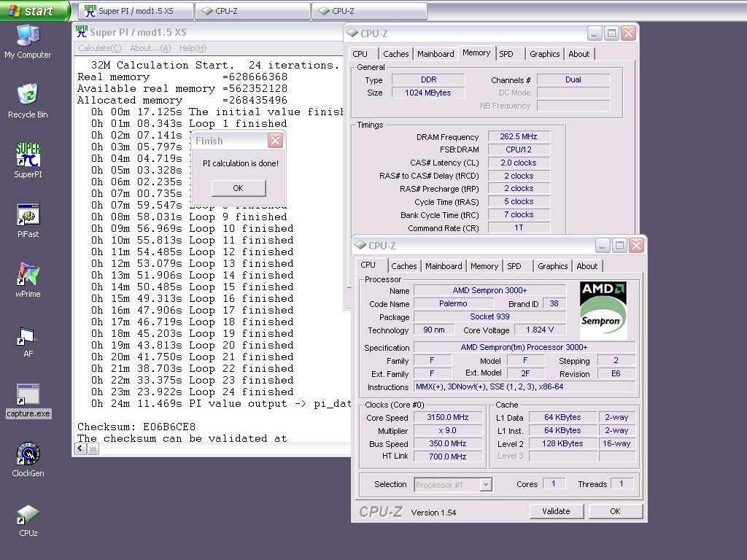Click the Core Speed 3150.0 MHz value
Image resolution: width=747 pixels, height=560 pixels.
448,417
